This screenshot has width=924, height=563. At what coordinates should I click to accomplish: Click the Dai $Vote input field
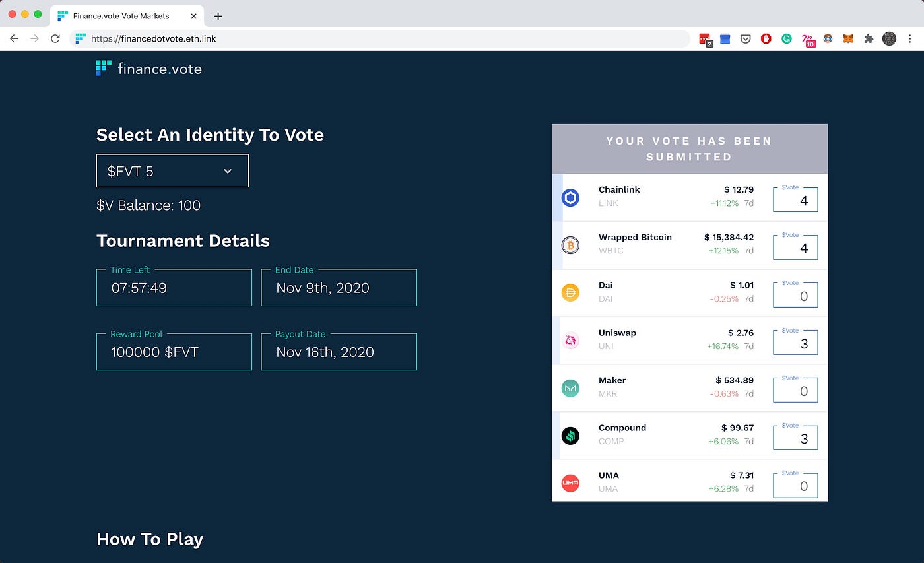pyautogui.click(x=795, y=296)
